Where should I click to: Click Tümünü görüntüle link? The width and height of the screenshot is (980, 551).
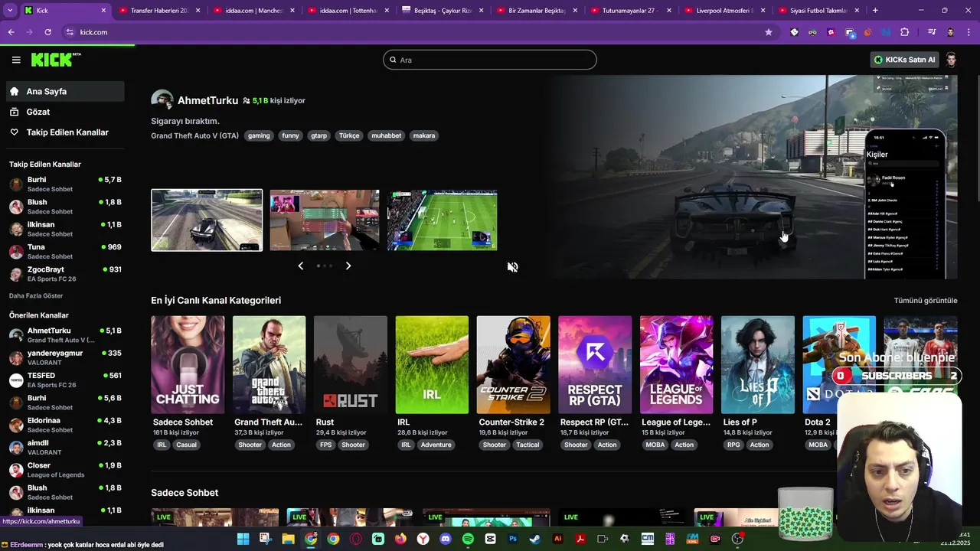(x=926, y=301)
